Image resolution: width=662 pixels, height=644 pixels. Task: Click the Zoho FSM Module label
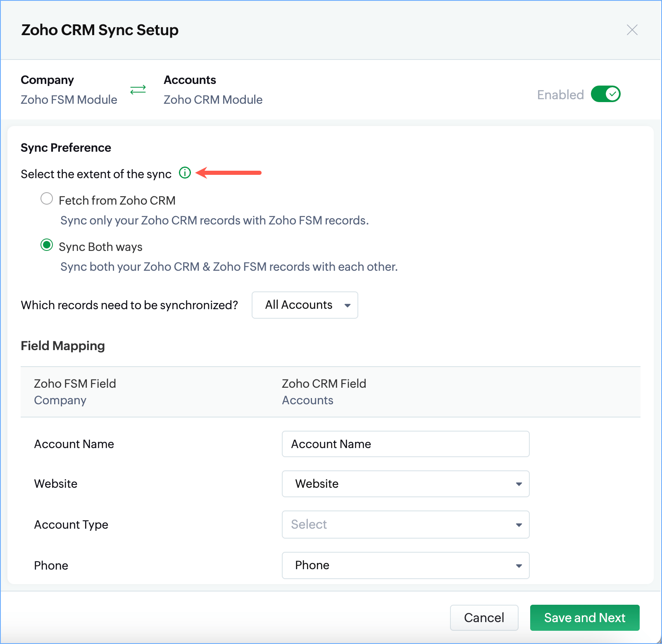pyautogui.click(x=69, y=100)
